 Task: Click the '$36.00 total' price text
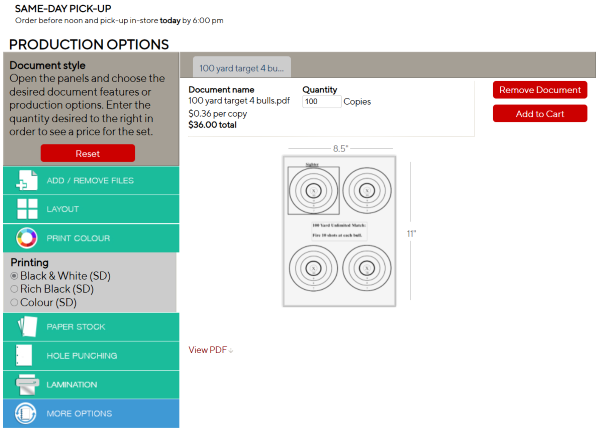[x=212, y=125]
